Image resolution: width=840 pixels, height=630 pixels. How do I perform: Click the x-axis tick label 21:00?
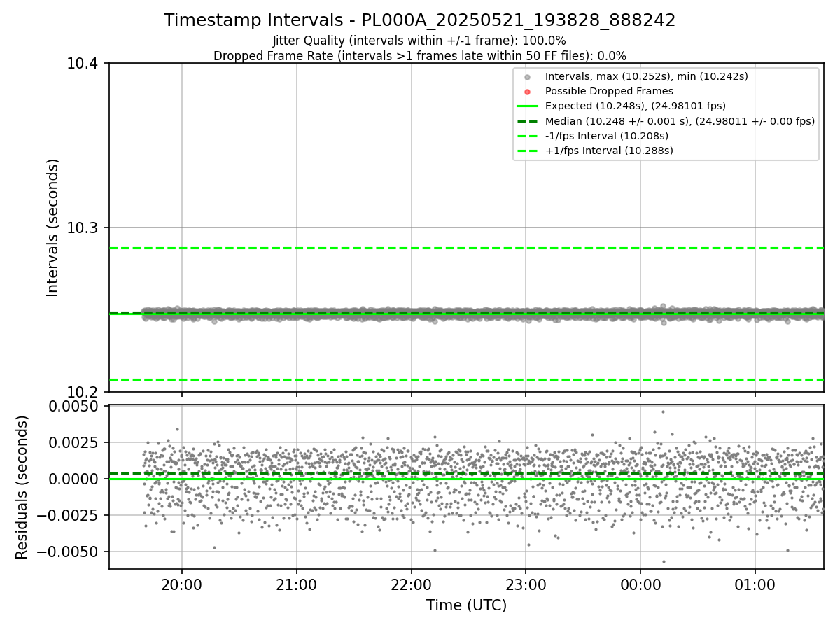coord(297,584)
